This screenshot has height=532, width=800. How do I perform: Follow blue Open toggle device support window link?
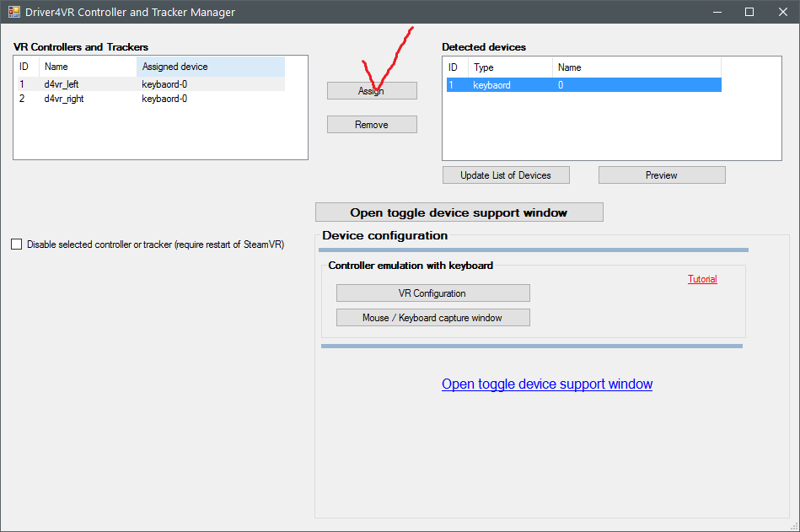click(x=547, y=384)
